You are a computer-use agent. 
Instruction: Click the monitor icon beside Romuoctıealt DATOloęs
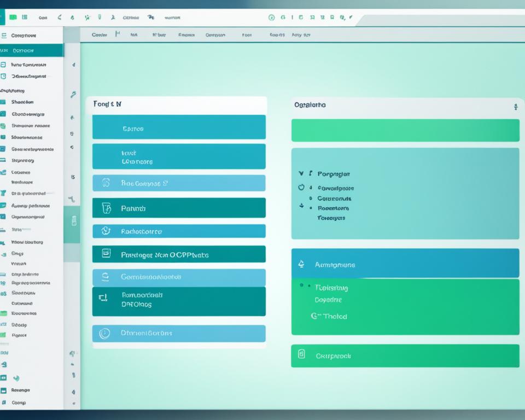click(103, 297)
